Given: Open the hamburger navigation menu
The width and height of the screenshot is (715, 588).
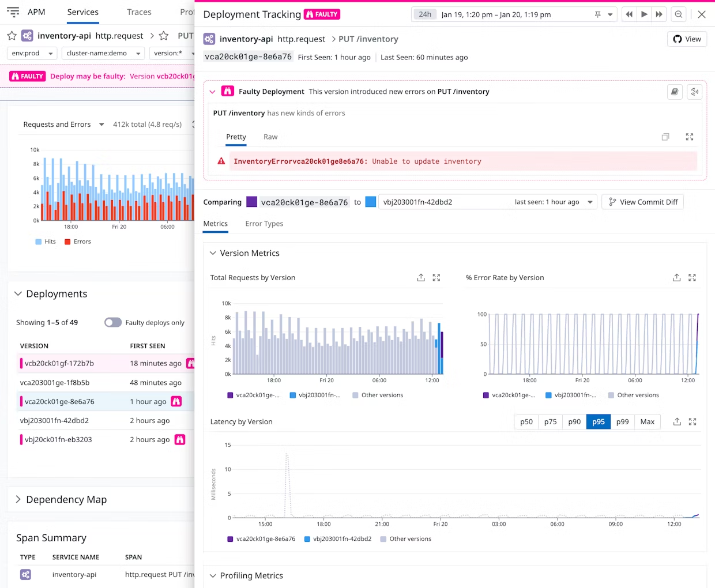Looking at the screenshot, I should [13, 12].
